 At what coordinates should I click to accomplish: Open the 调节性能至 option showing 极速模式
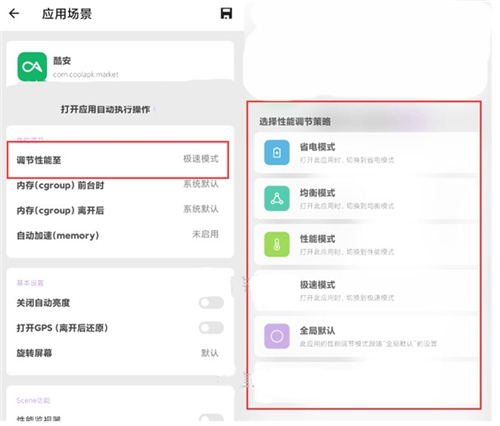(x=118, y=160)
